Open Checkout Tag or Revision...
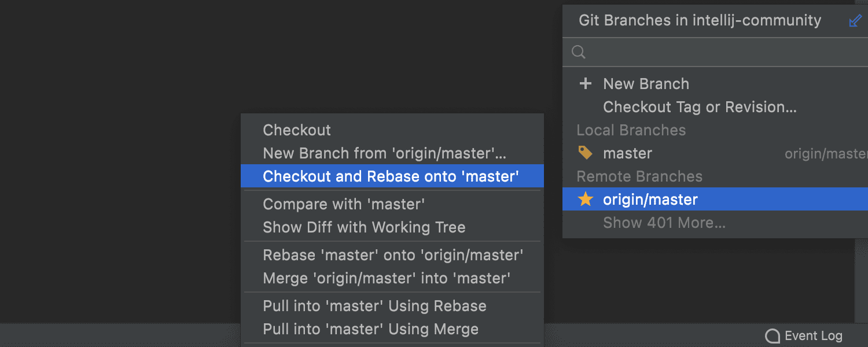 click(715, 107)
